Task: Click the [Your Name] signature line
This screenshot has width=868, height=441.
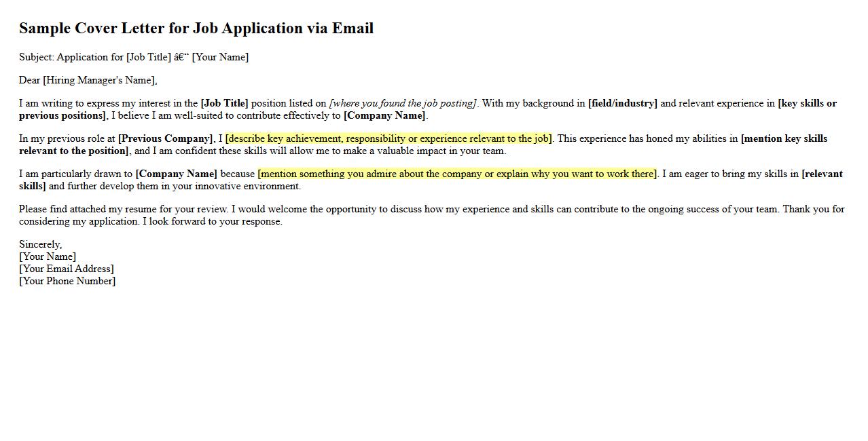Action: (48, 256)
